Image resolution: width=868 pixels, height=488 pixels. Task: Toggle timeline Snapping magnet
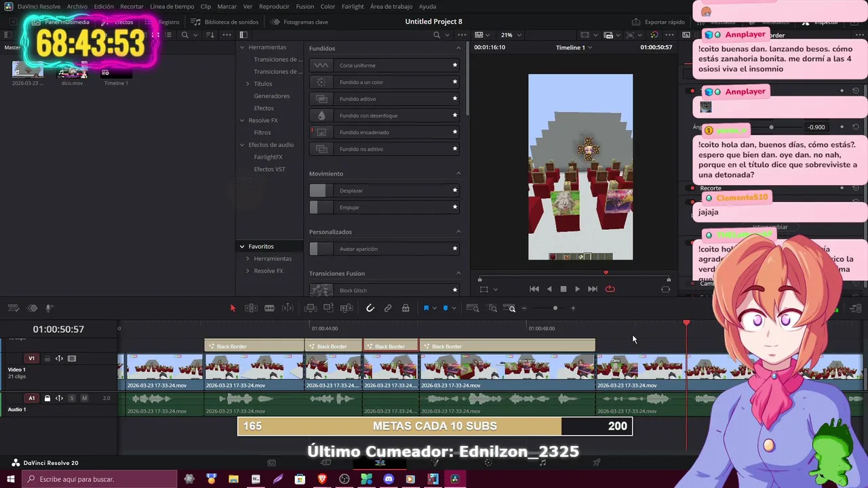(x=370, y=308)
